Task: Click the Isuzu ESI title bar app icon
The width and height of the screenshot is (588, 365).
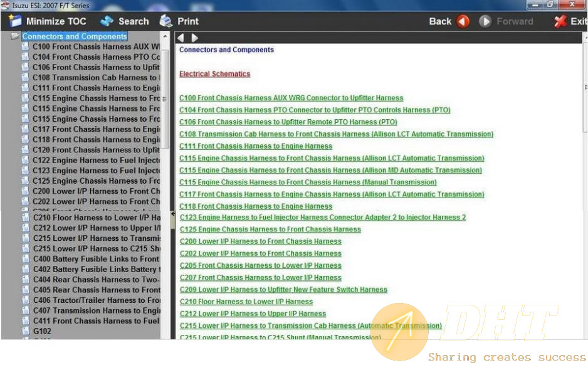Action: pyautogui.click(x=5, y=5)
